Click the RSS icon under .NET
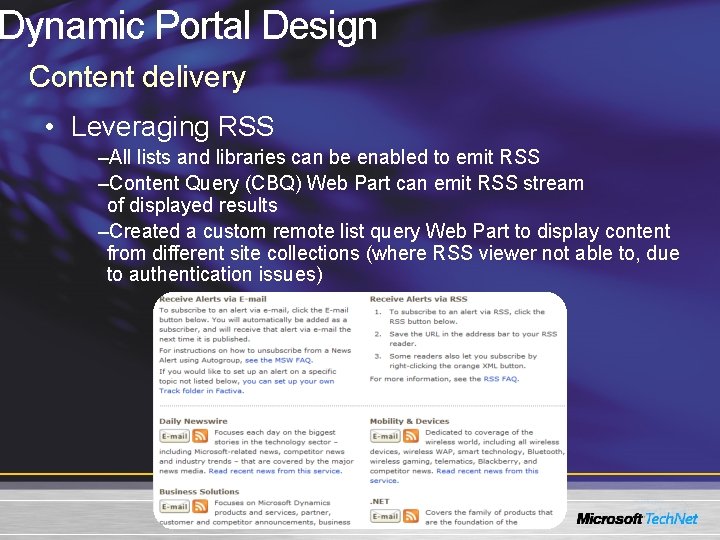 pos(411,516)
